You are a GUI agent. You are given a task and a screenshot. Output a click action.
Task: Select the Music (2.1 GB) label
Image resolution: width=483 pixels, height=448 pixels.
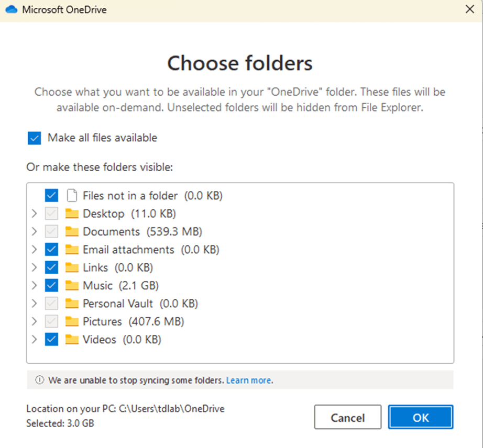[120, 286]
